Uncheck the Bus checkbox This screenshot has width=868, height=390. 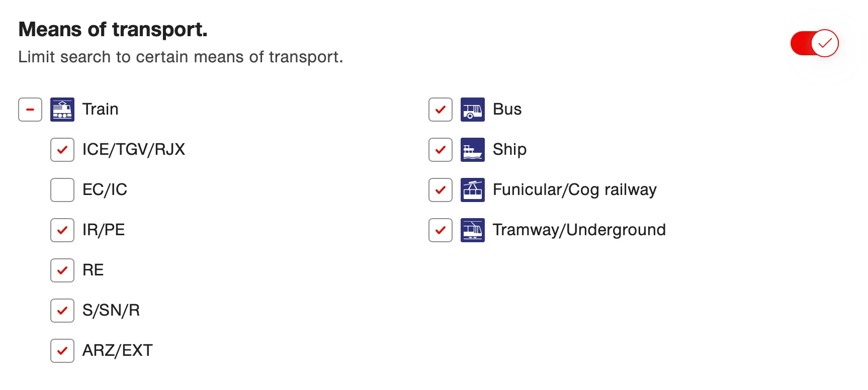pyautogui.click(x=441, y=110)
